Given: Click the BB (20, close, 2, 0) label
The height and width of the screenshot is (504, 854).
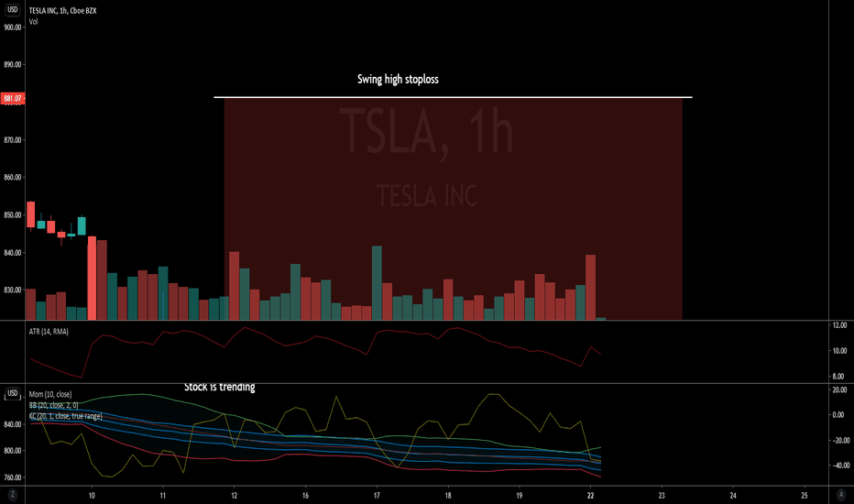Looking at the screenshot, I should 53,405.
